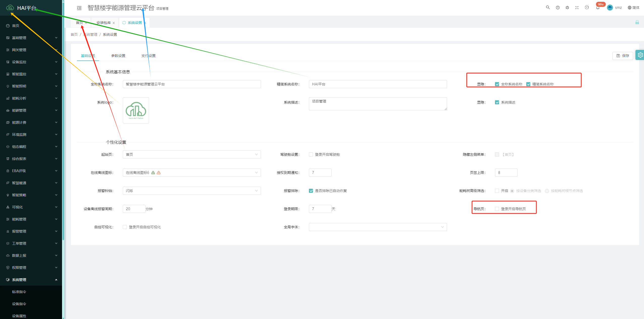This screenshot has height=319, width=644.
Task: Click the HAI platform cloud logo
Action: point(10,8)
